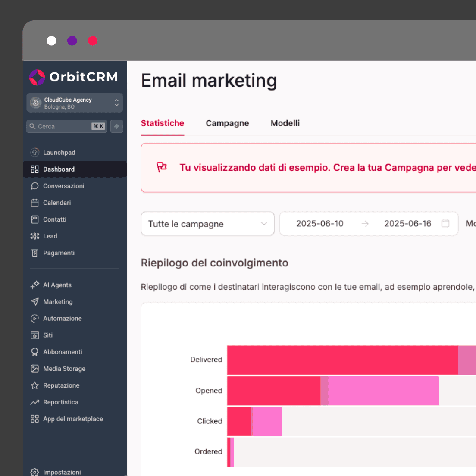Focus the Cerca search field
The width and height of the screenshot is (476, 476).
pyautogui.click(x=67, y=127)
